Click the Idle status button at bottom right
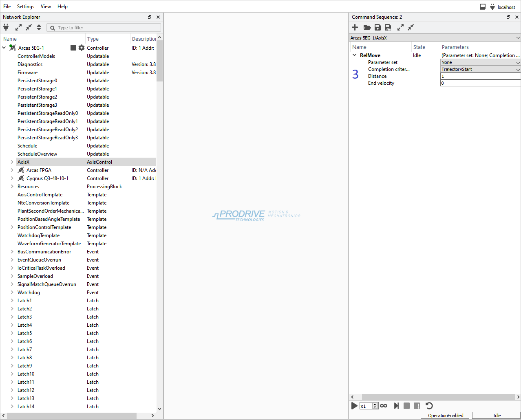Viewport: 521px width, 420px height. pos(497,416)
